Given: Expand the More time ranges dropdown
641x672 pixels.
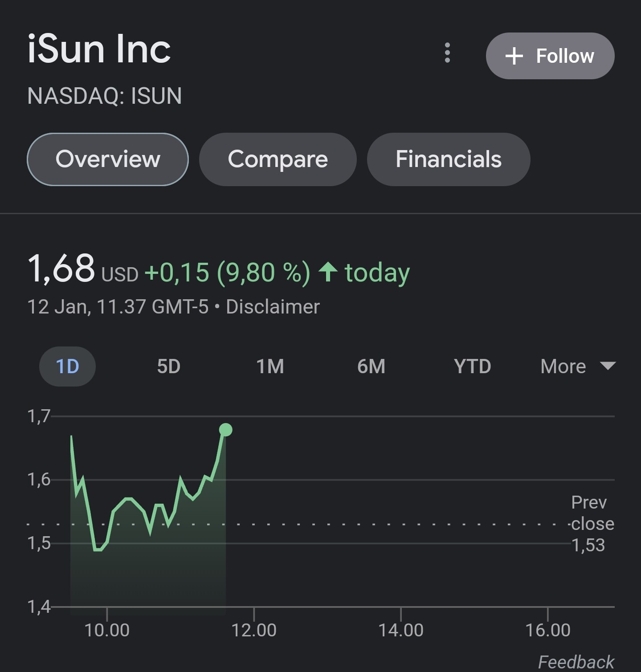Looking at the screenshot, I should pos(563,367).
